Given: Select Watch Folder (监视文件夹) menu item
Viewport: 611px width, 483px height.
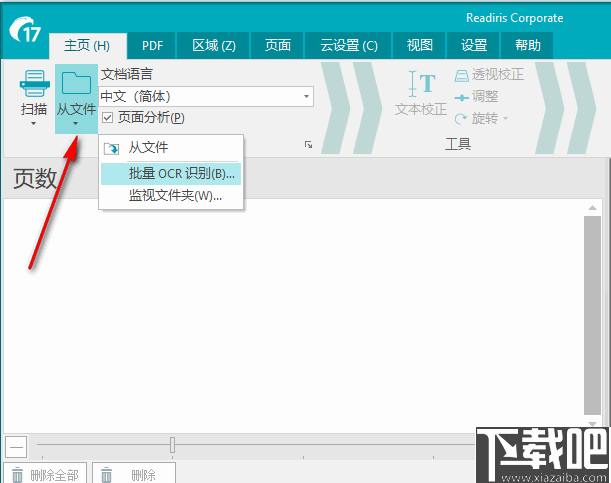Looking at the screenshot, I should point(171,196).
